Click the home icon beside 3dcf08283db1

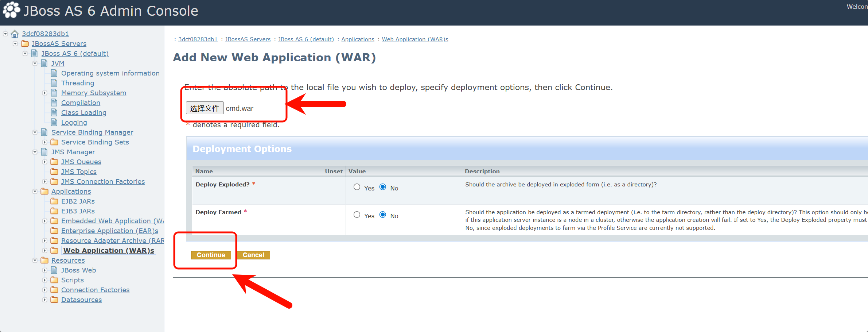pos(15,34)
